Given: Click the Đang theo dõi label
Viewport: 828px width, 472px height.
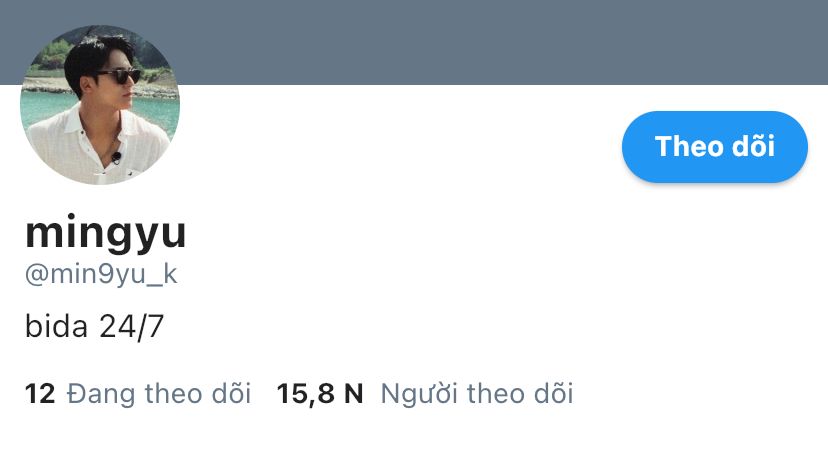Looking at the screenshot, I should (158, 394).
